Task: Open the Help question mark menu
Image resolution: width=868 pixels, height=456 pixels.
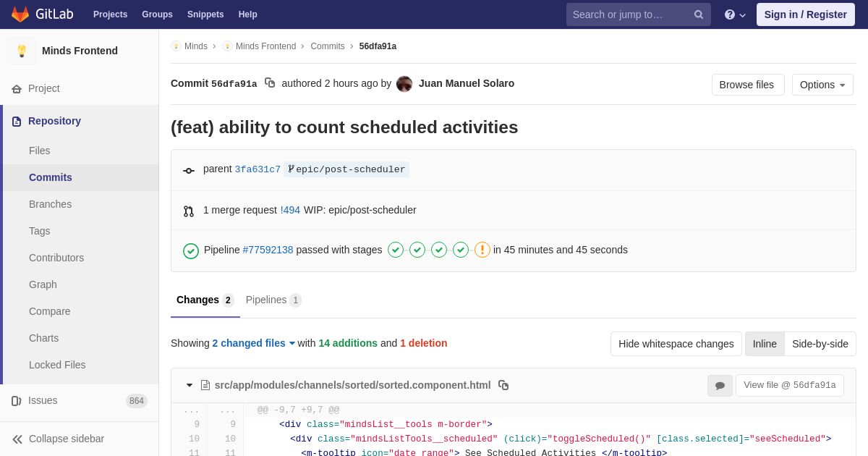Action: [x=735, y=14]
